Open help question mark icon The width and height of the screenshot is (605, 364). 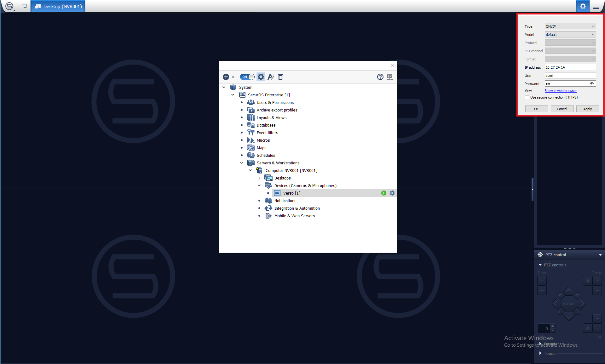(x=380, y=77)
